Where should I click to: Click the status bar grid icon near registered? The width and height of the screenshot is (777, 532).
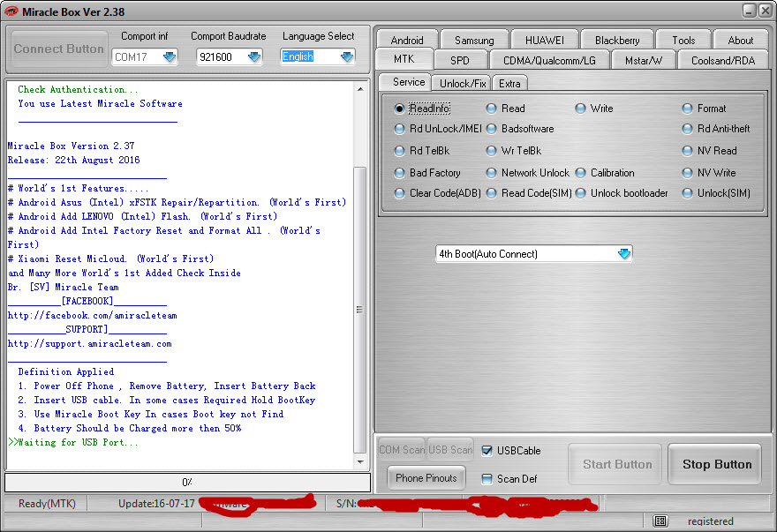coord(660,521)
